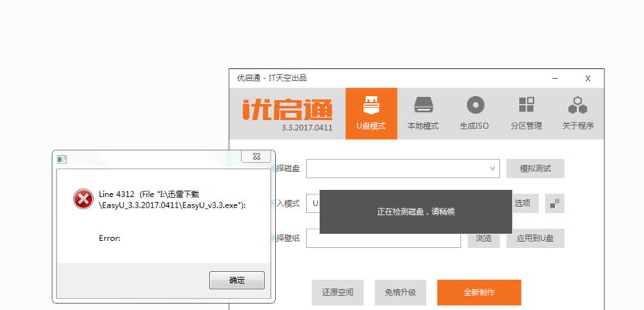Click the error dialog title bar icon
Viewport: 644px width, 310px height.
pyautogui.click(x=61, y=160)
